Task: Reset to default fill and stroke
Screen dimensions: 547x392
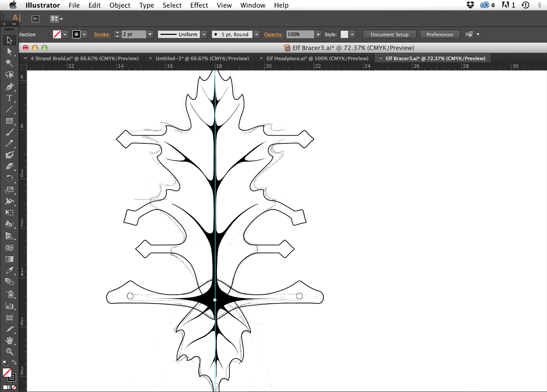Action: pos(5,362)
